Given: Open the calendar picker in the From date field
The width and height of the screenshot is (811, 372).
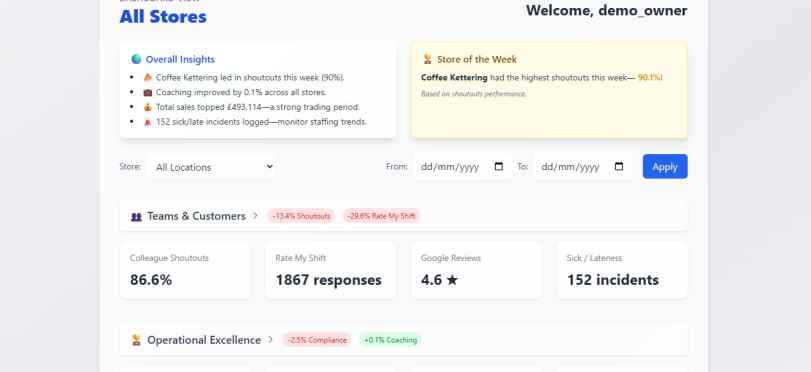Looking at the screenshot, I should click(499, 167).
